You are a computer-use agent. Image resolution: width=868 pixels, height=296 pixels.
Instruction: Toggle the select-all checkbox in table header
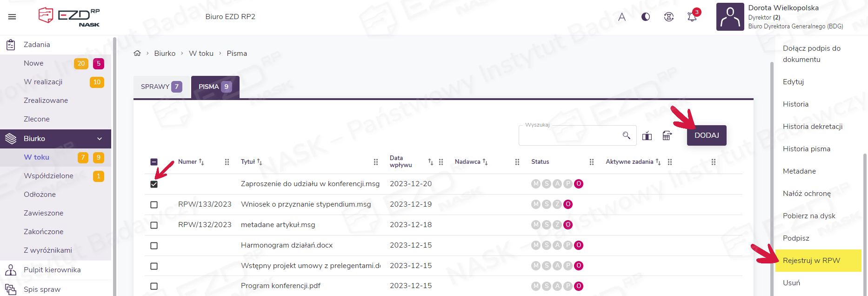(154, 162)
